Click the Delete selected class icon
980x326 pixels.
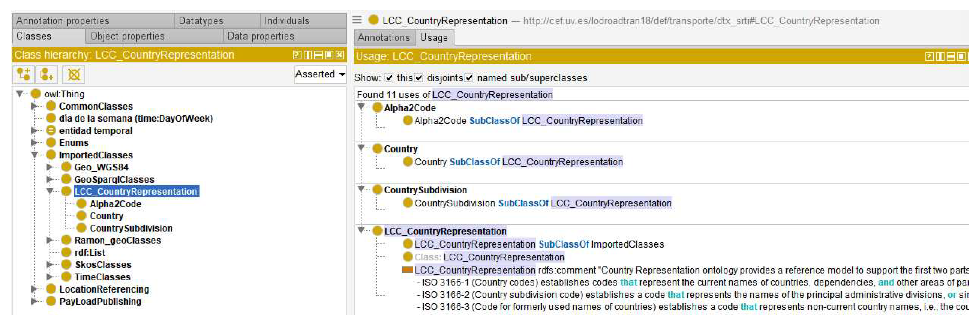tap(73, 74)
